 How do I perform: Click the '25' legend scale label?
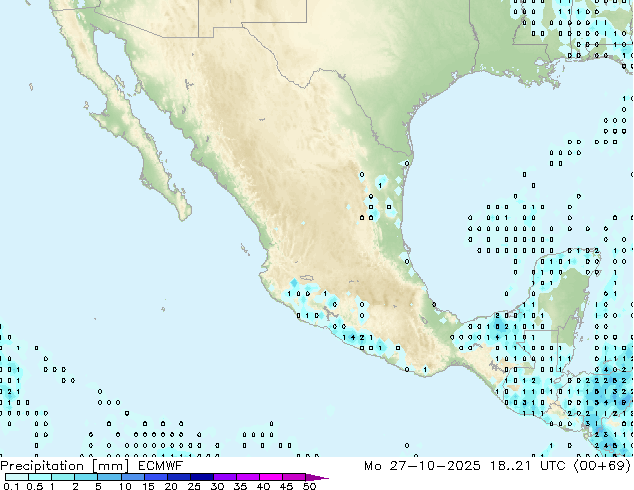coord(194,486)
